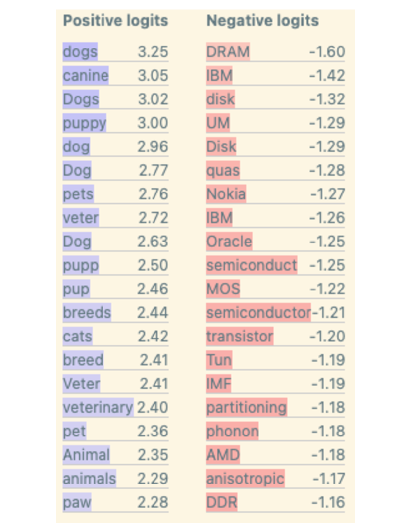This screenshot has height=532, width=411.
Task: Select the 'Oracle' token entry
Action: 229,242
